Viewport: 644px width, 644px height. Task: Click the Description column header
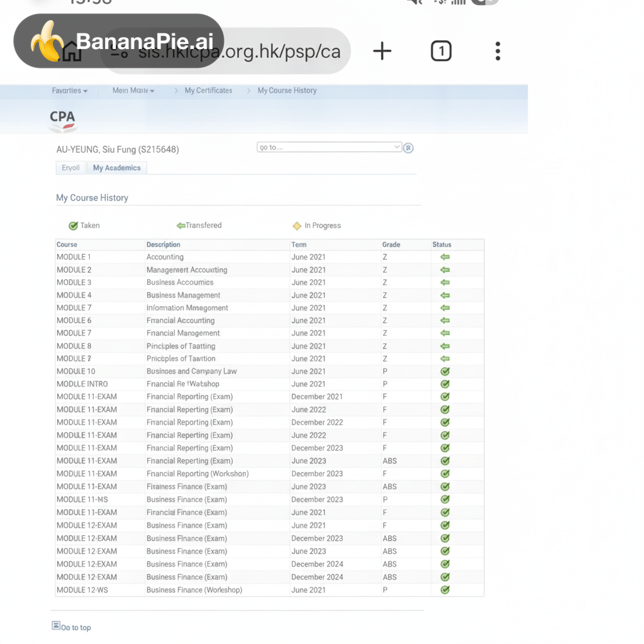pos(164,245)
